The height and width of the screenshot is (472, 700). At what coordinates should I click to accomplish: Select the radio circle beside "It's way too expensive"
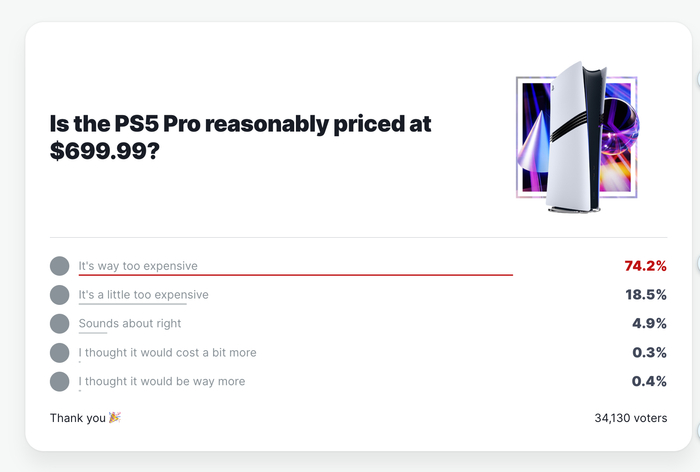point(60,266)
